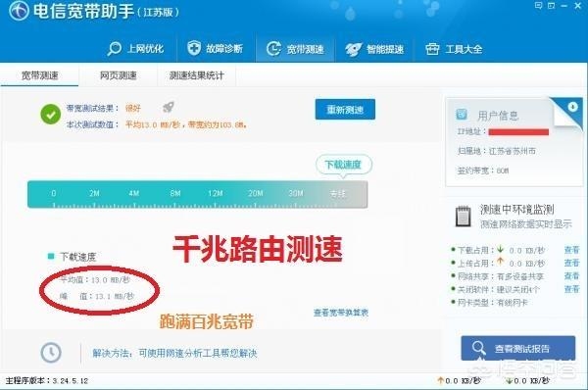Click the 用户信息 panel icon
This screenshot has height=390, width=588.
(x=462, y=115)
